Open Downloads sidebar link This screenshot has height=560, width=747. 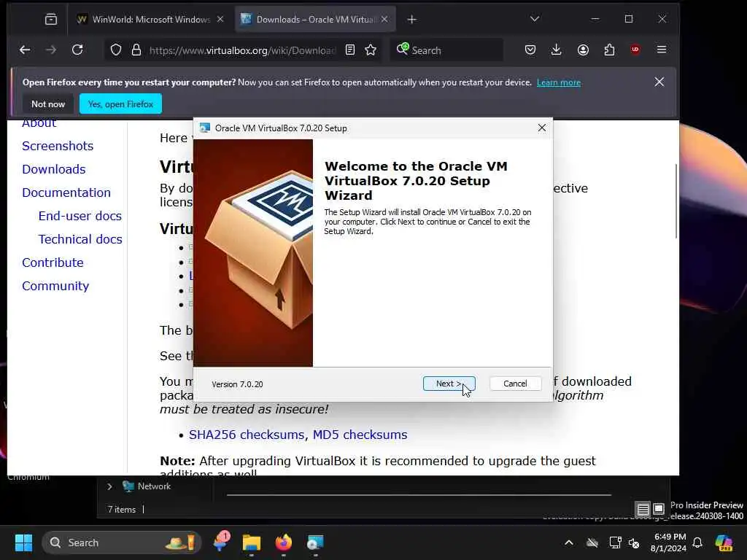point(54,169)
